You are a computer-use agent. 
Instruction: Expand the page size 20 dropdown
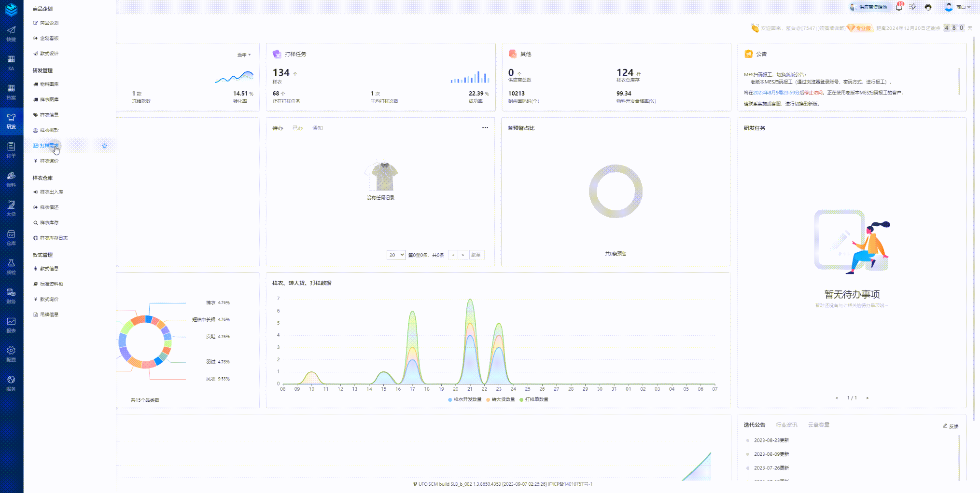point(396,255)
